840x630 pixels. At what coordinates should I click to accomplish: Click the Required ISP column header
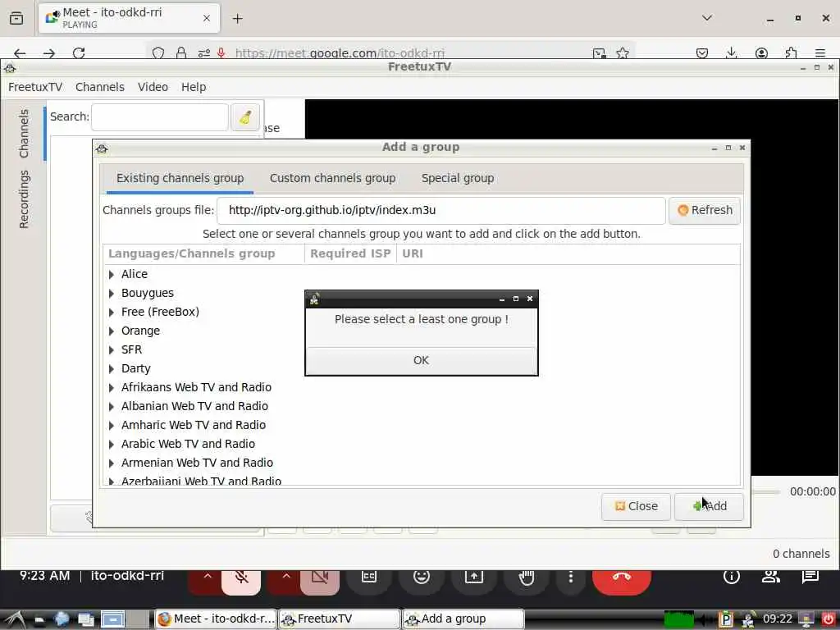[350, 253]
